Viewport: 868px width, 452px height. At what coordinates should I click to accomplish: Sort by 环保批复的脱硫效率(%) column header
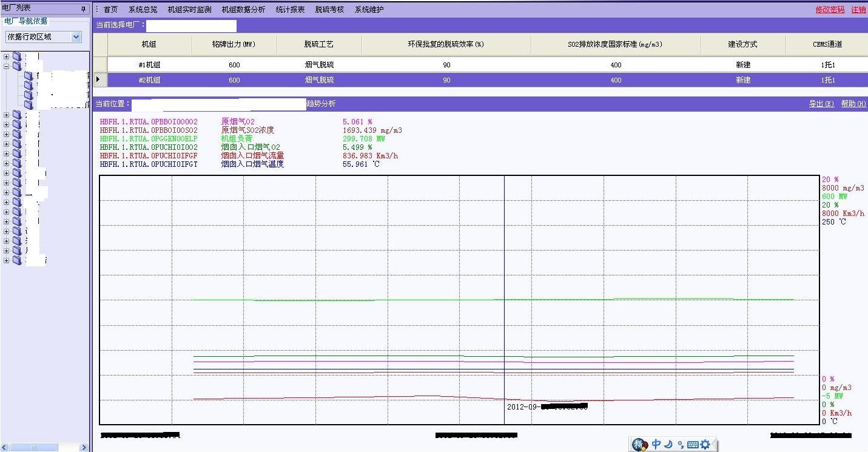tap(446, 44)
